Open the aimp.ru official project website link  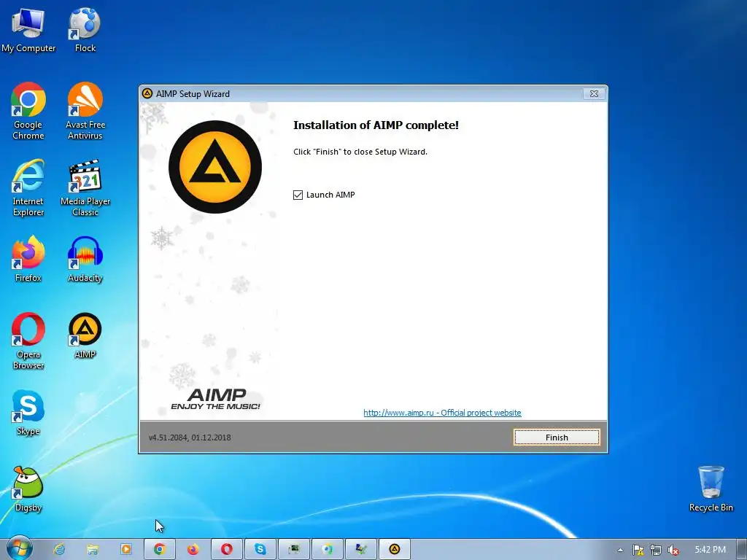(442, 413)
